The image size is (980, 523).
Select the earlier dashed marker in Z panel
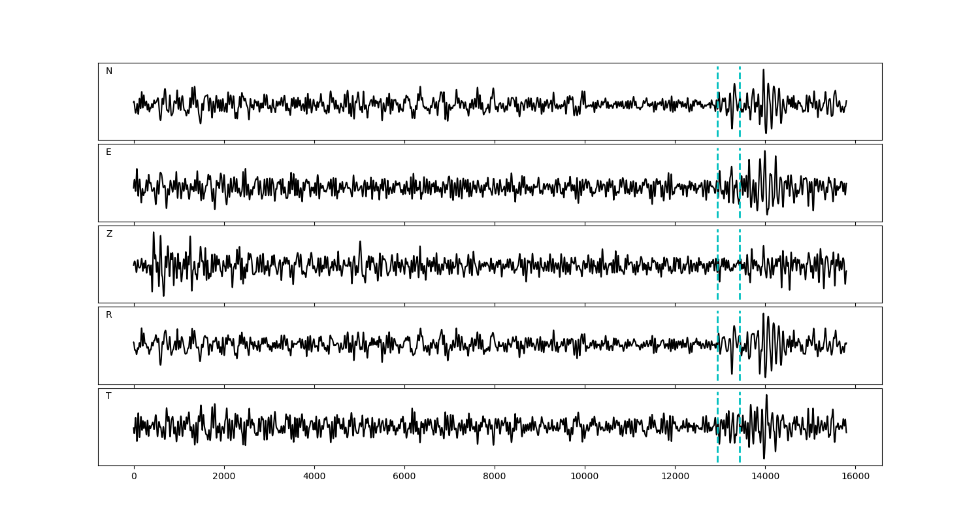pyautogui.click(x=717, y=245)
